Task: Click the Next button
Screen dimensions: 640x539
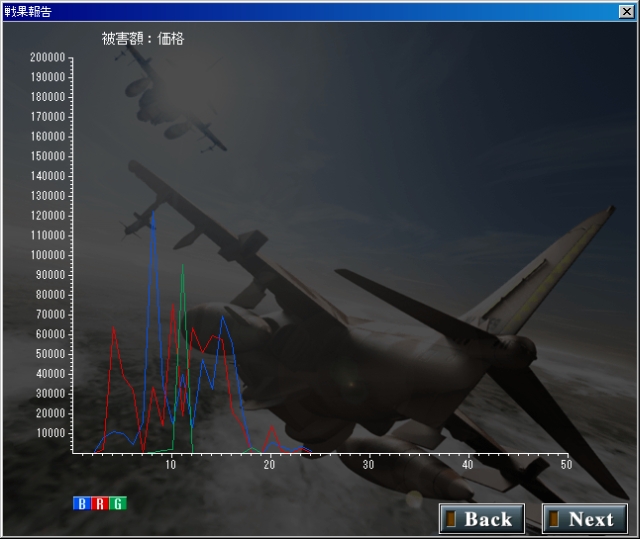Action: click(585, 519)
